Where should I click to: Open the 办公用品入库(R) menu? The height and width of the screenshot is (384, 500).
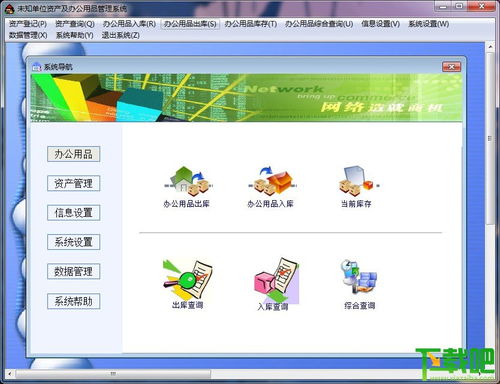pos(129,24)
